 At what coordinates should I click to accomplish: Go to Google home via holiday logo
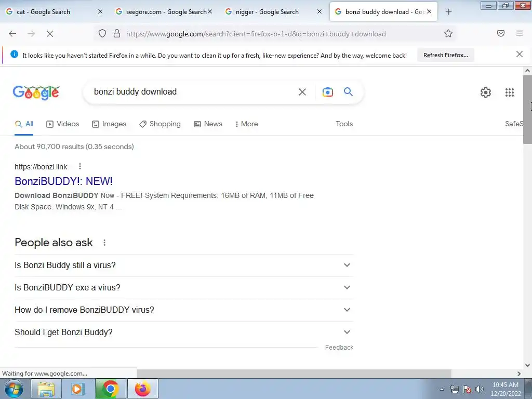point(36,92)
